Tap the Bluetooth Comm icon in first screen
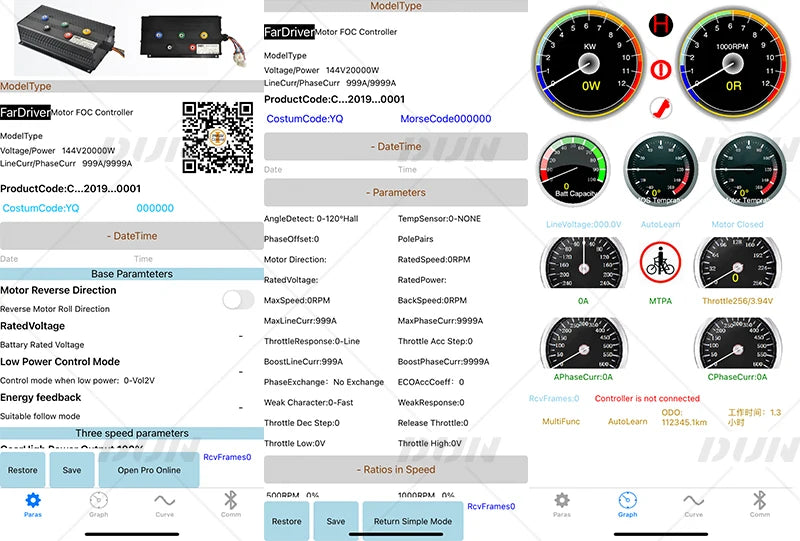This screenshot has width=800, height=541. tap(231, 500)
